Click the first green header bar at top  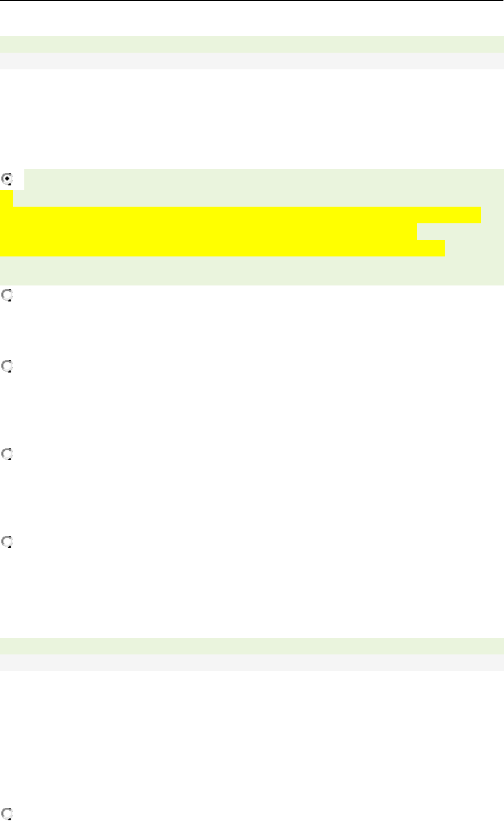pyautogui.click(x=252, y=44)
